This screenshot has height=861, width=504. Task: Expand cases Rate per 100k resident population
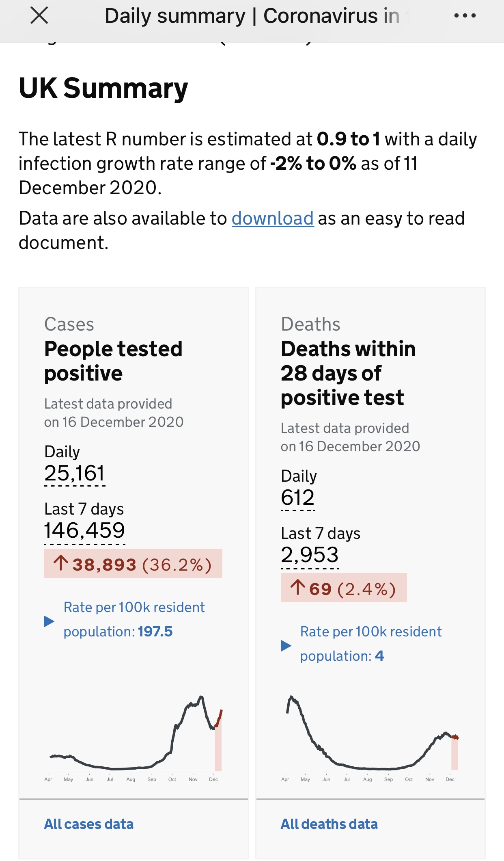pos(134,619)
